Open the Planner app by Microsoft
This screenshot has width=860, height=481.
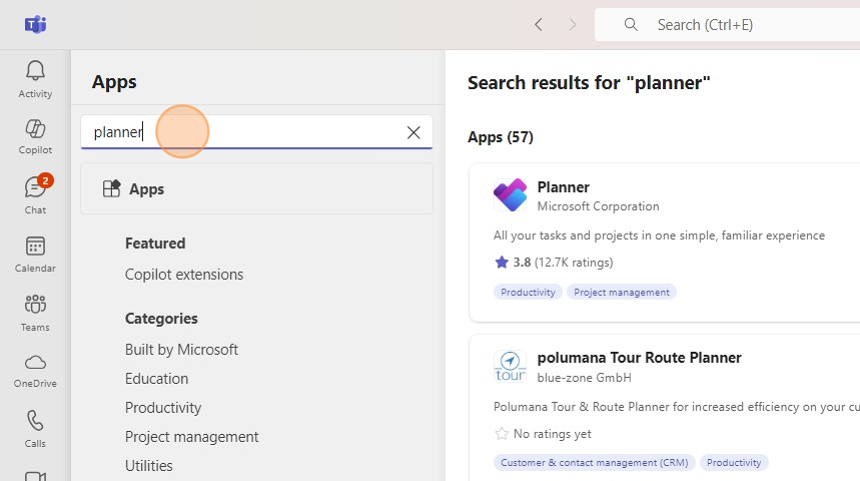point(563,187)
